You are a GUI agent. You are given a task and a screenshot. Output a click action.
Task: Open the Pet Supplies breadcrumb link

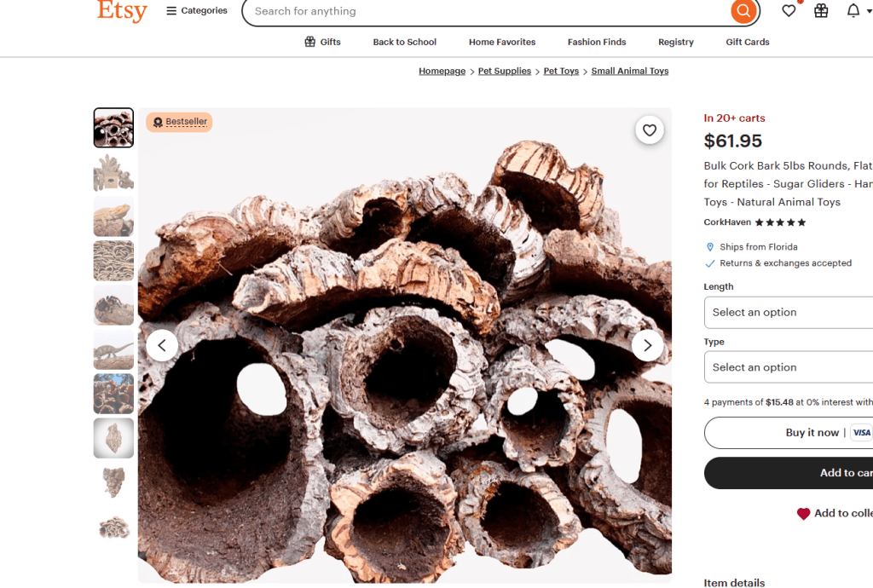(505, 72)
